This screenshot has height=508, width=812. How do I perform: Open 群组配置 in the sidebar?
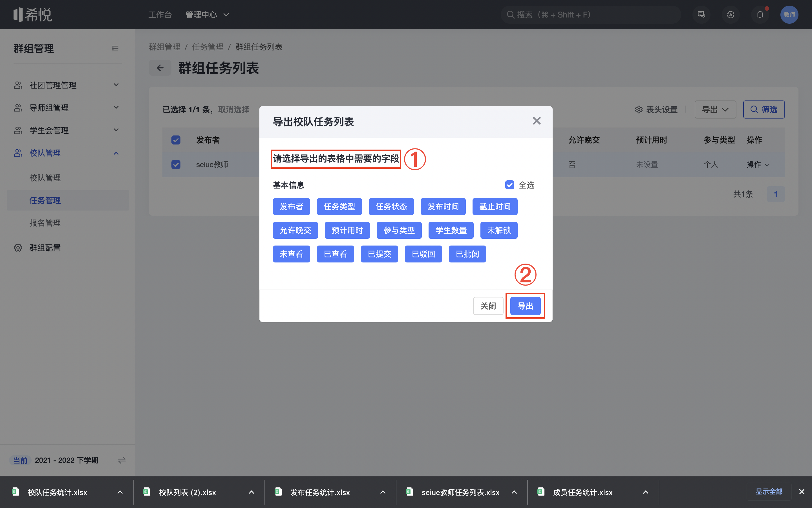(x=45, y=248)
